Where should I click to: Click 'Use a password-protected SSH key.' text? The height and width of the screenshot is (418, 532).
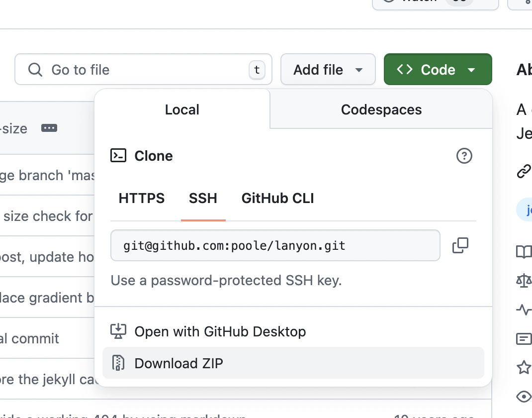pyautogui.click(x=226, y=281)
